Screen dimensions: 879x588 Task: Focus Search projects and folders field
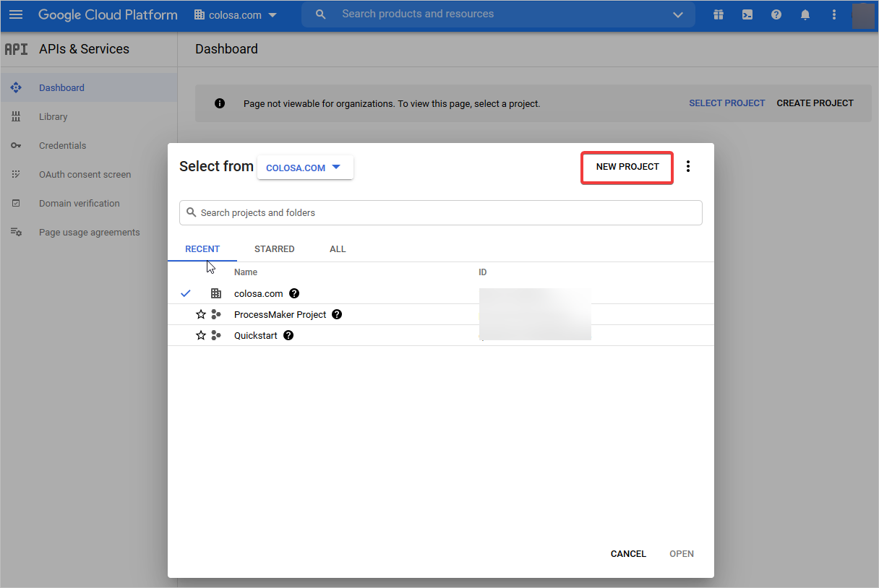441,212
